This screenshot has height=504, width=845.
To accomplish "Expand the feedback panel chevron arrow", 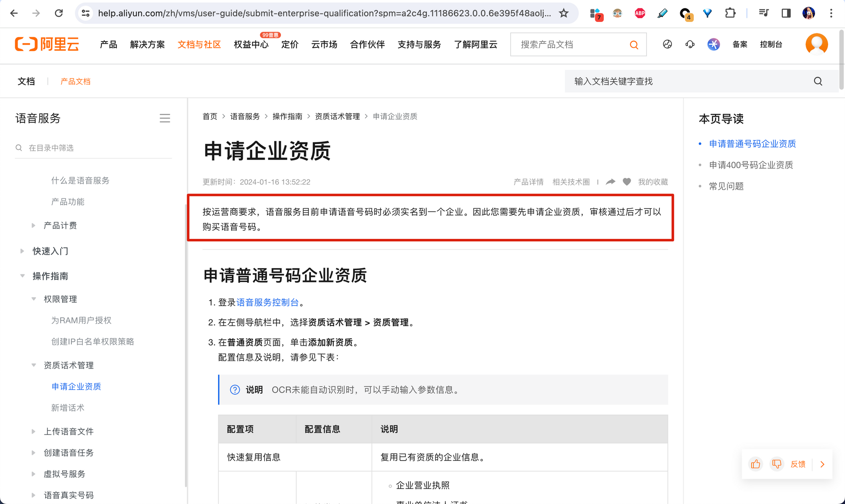I will tap(822, 464).
